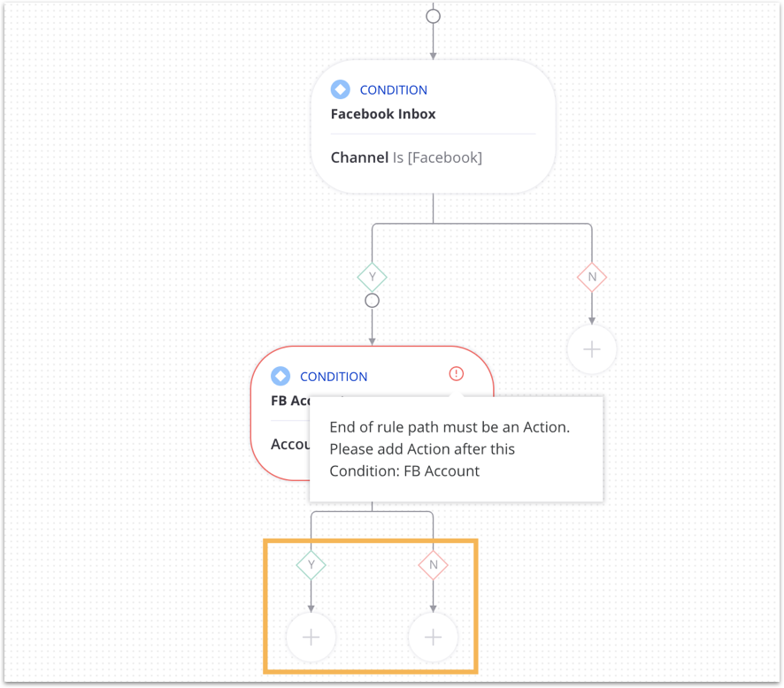This screenshot has height=688, width=784.
Task: Open the 'Channel Is [Facebook]' condition criteria
Action: pyautogui.click(x=406, y=158)
